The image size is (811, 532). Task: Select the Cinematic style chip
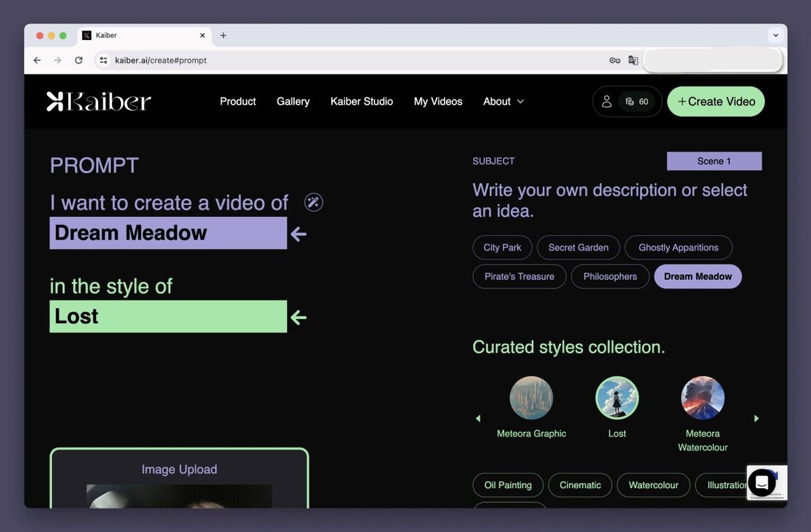pyautogui.click(x=581, y=485)
